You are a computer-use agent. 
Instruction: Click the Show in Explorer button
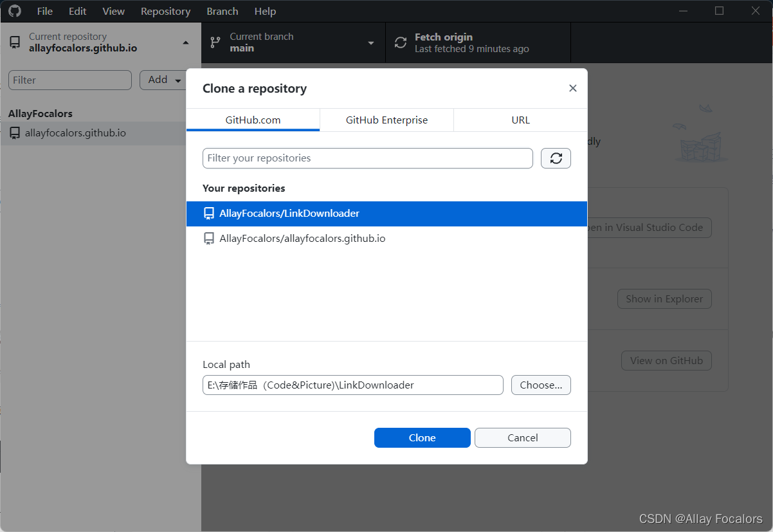click(664, 298)
